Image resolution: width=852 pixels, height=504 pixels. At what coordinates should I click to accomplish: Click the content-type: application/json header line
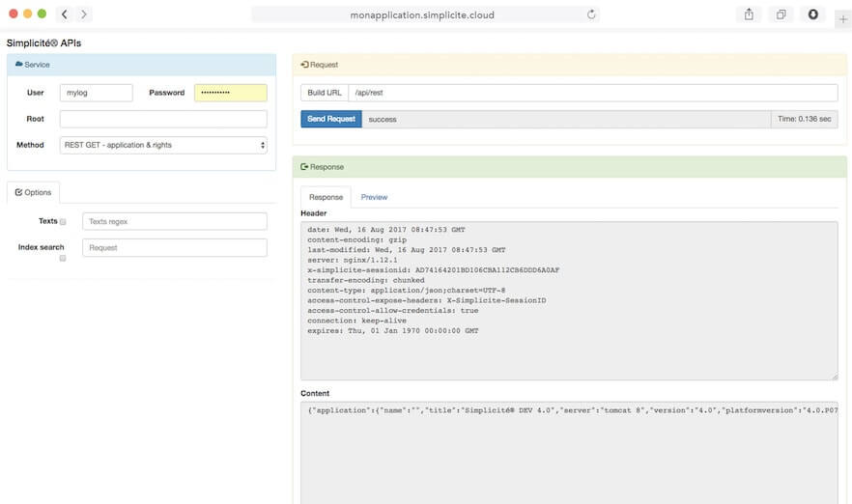[x=406, y=291]
